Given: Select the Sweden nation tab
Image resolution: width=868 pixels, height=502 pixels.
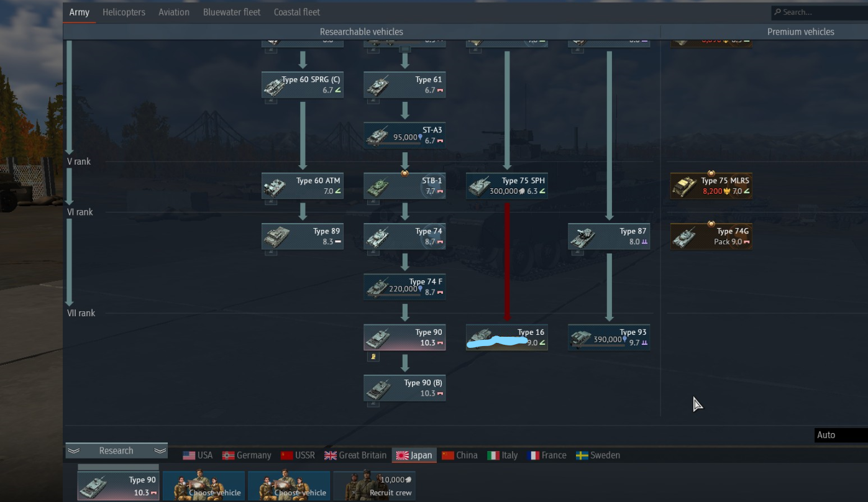Looking at the screenshot, I should point(598,455).
